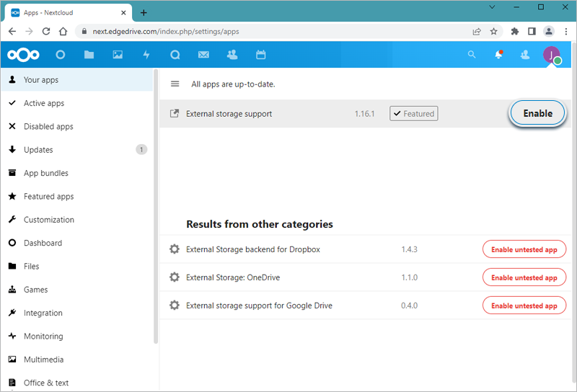Open the Customization category

[x=77, y=220]
